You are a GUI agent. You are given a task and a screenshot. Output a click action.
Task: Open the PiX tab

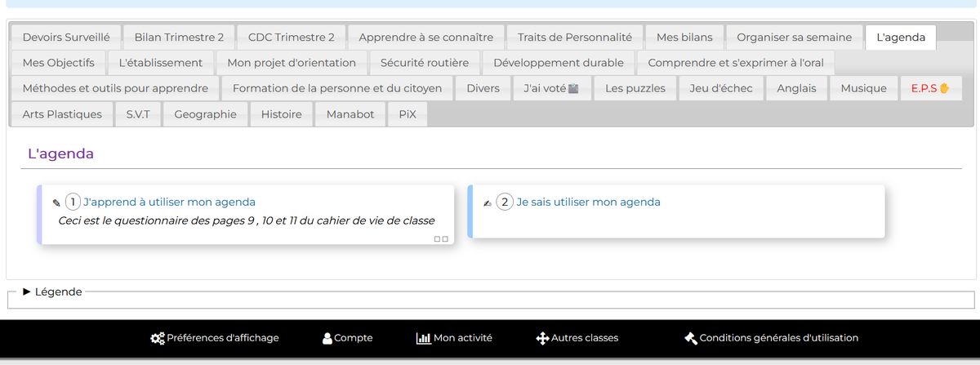point(408,114)
